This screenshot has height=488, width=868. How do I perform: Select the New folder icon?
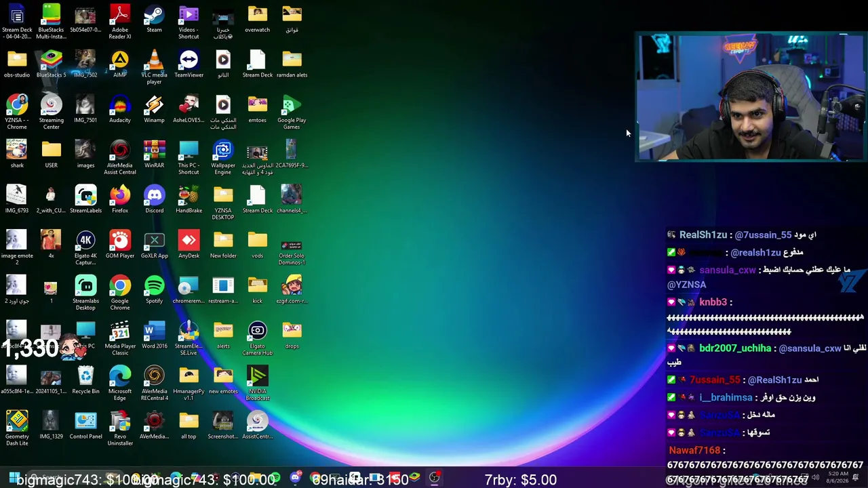click(223, 245)
